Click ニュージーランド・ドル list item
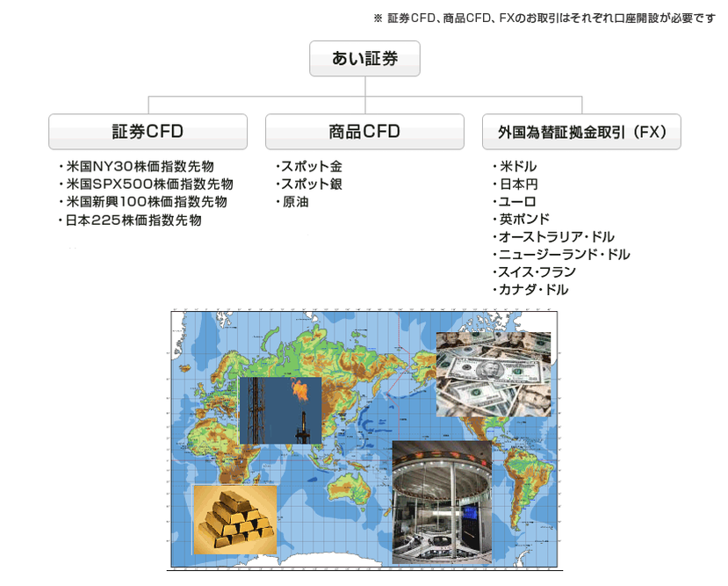This screenshot has width=728, height=586. click(561, 255)
